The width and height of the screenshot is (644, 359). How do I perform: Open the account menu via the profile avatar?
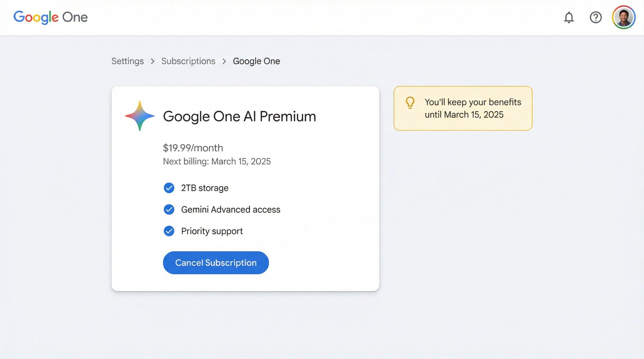[x=624, y=18]
